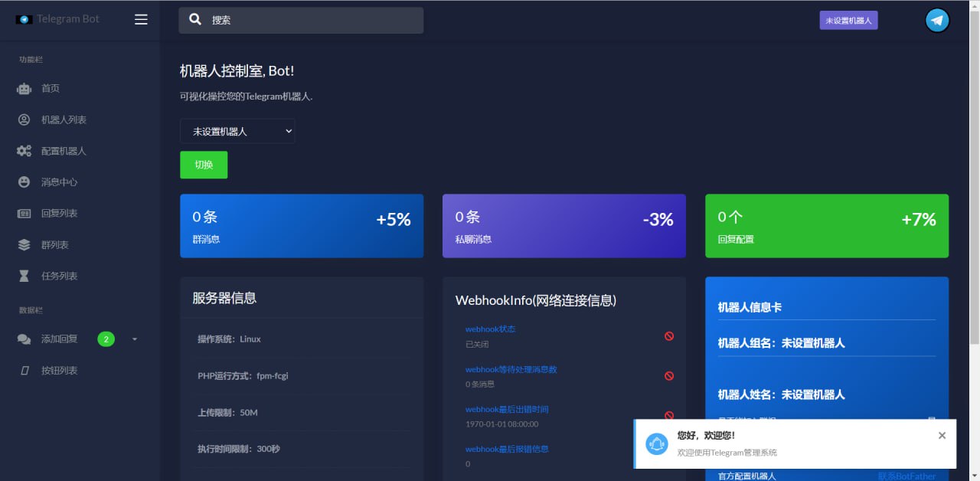Toggle the hamburger sidebar menu
Screen dimensions: 980x481
(x=141, y=20)
